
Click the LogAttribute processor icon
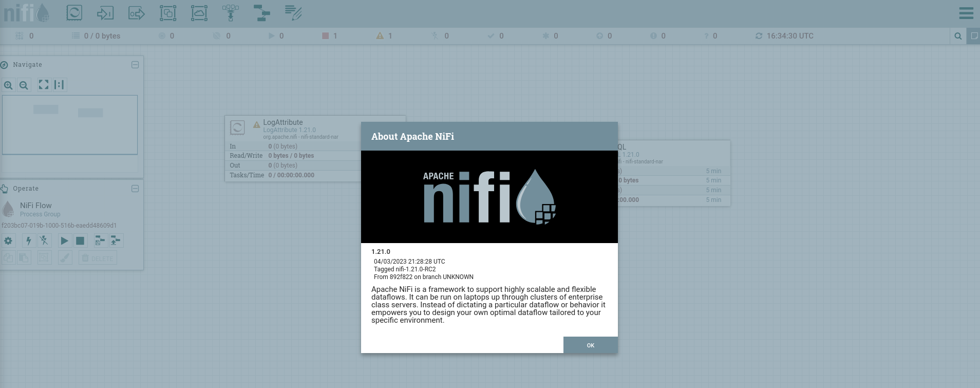point(237,127)
